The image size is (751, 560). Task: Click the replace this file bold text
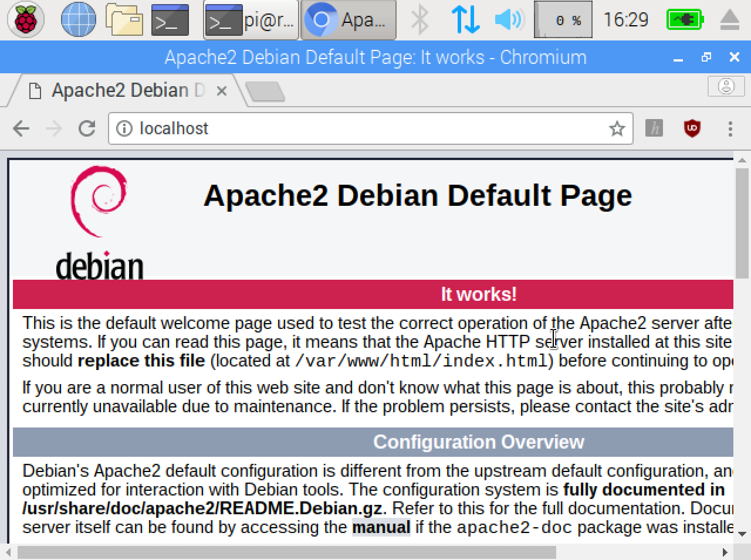[x=141, y=361]
